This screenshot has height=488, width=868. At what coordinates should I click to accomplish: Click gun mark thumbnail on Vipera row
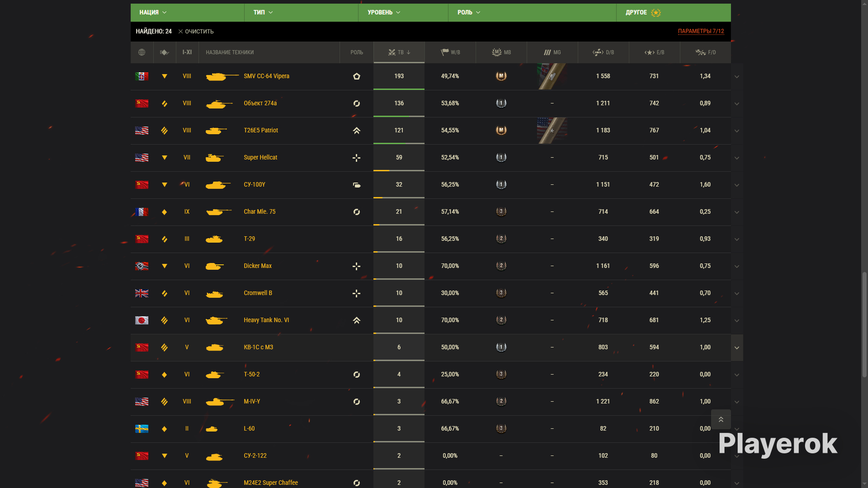[x=552, y=76]
